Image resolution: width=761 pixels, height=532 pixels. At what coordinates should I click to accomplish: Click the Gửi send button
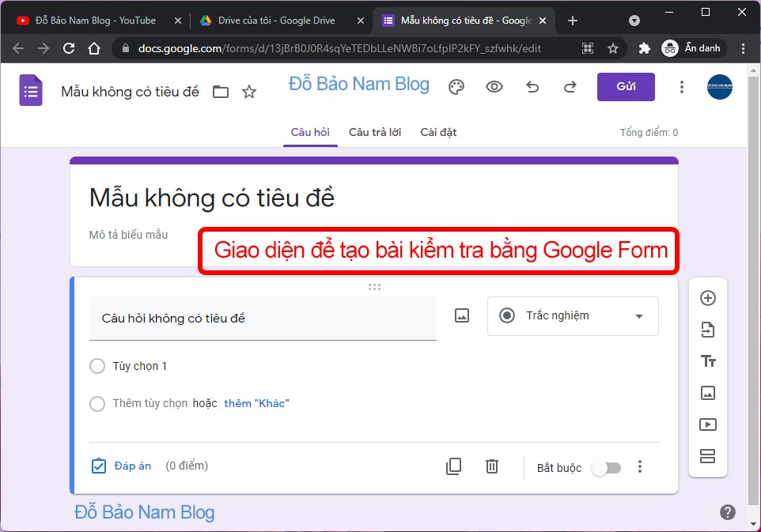[626, 87]
